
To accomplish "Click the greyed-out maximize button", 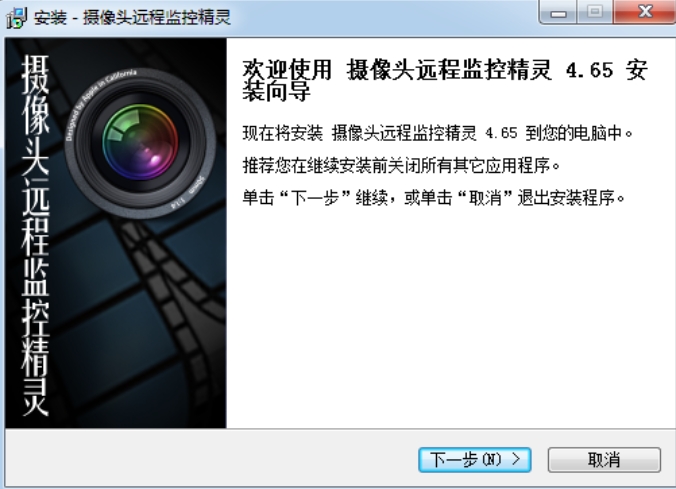I will pos(595,12).
